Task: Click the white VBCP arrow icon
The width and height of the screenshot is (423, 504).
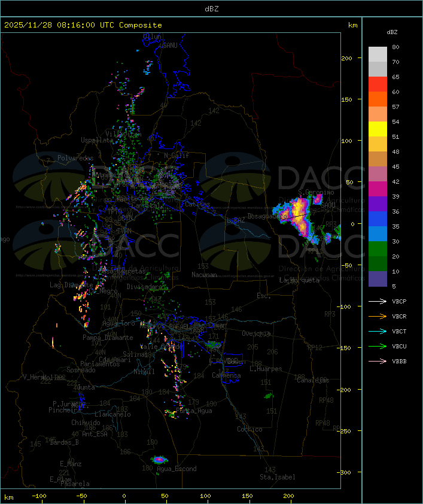Action: click(378, 301)
